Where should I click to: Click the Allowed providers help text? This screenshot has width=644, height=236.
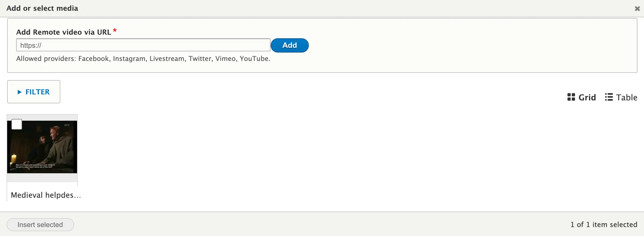(x=143, y=59)
